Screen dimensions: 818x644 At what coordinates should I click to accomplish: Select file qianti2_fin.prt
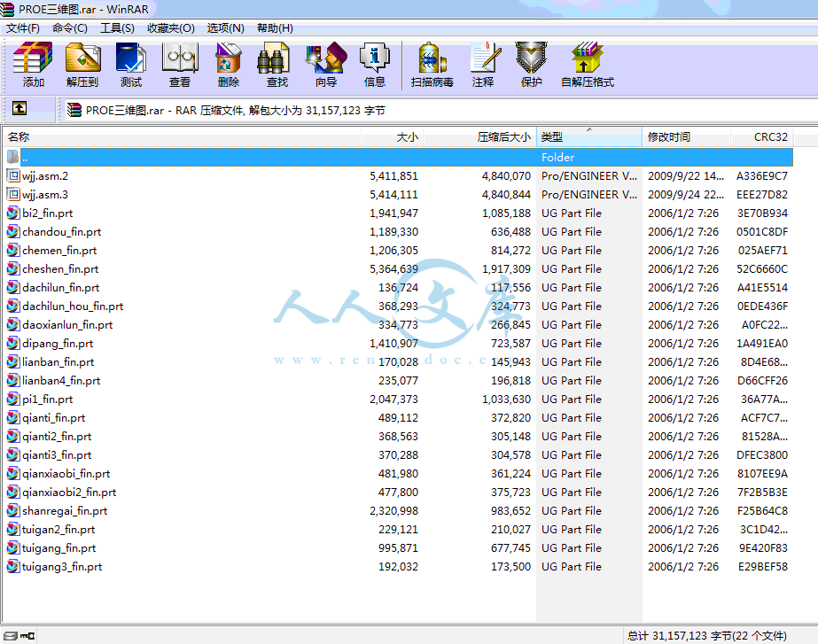[57, 436]
